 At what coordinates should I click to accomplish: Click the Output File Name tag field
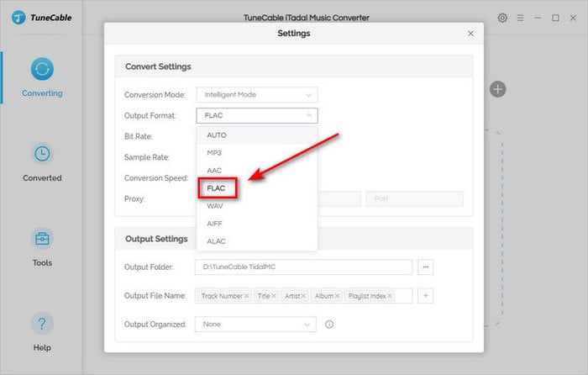303,296
